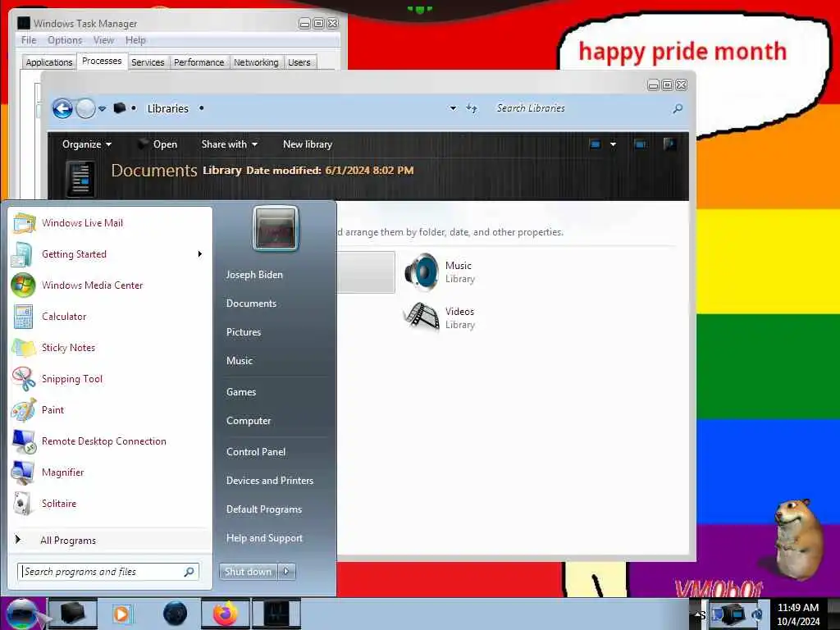Open the Videos library icon
Viewport: 840px width, 630px height.
click(x=421, y=317)
